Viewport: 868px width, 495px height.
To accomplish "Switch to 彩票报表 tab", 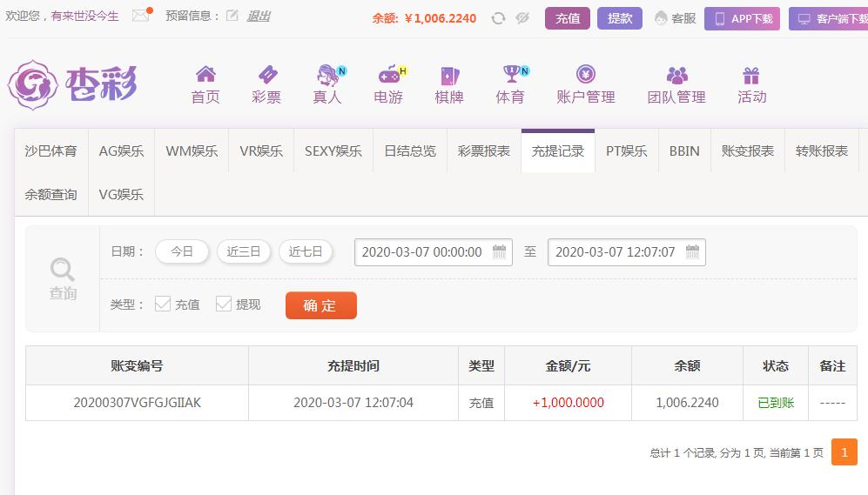I will click(x=484, y=151).
